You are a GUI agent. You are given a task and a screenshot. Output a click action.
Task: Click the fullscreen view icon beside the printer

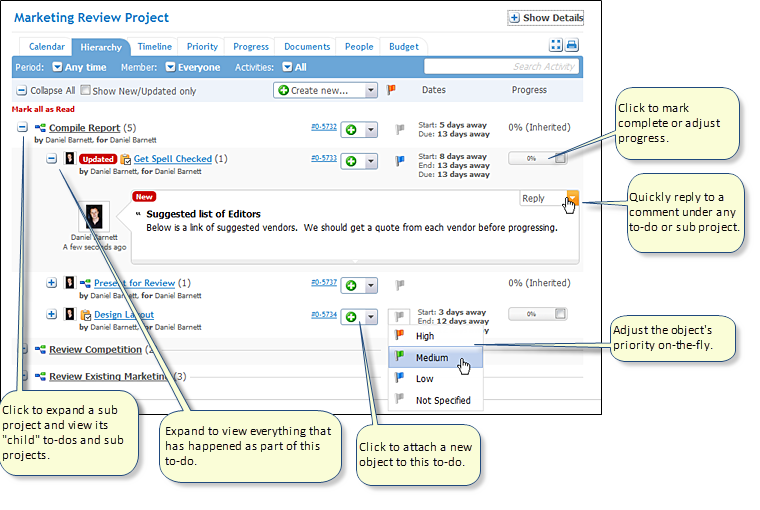click(557, 46)
